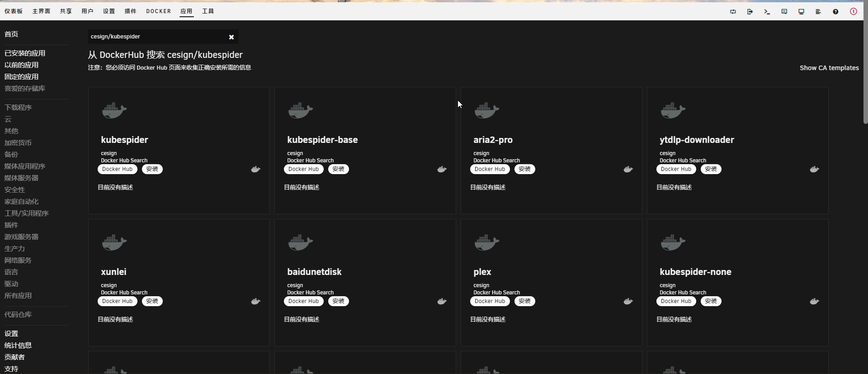Viewport: 868px width, 374px height.
Task: Click the help question-mark icon
Action: click(836, 12)
